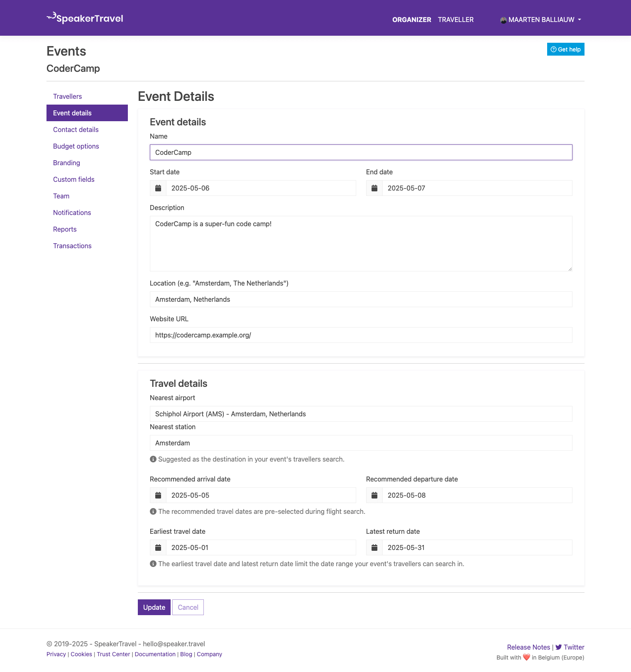631x672 pixels.
Task: Click the Get help button
Action: point(565,49)
